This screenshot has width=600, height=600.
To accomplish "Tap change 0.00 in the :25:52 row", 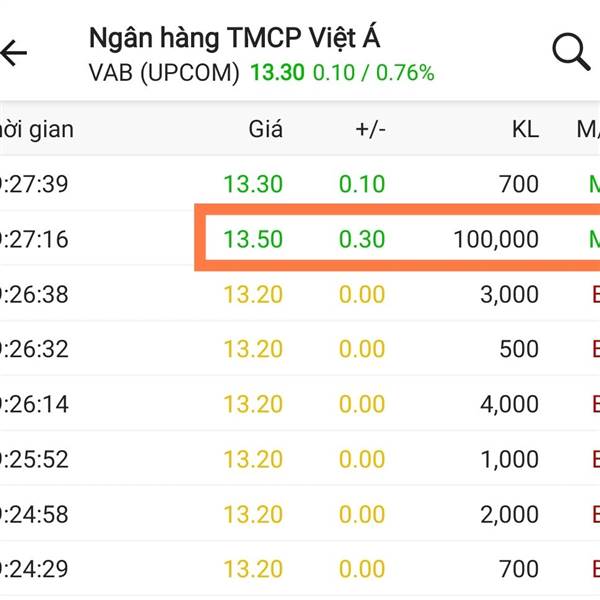I will point(362,460).
